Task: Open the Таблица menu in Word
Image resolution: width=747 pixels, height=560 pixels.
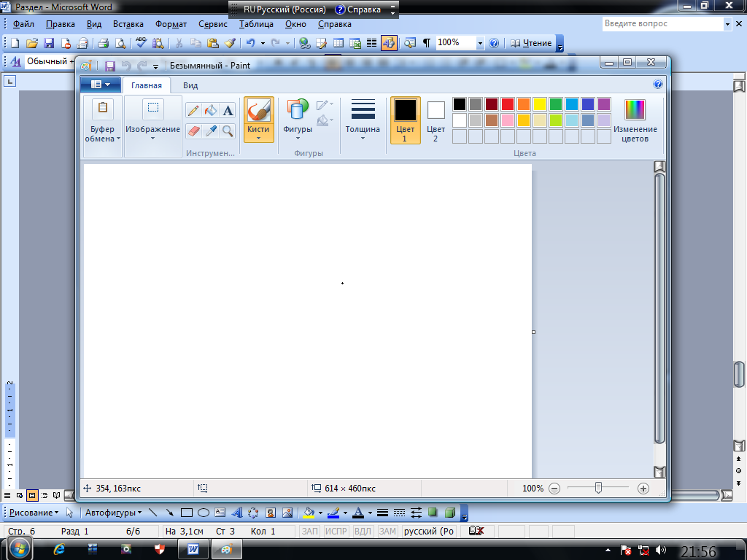Action: click(x=256, y=24)
